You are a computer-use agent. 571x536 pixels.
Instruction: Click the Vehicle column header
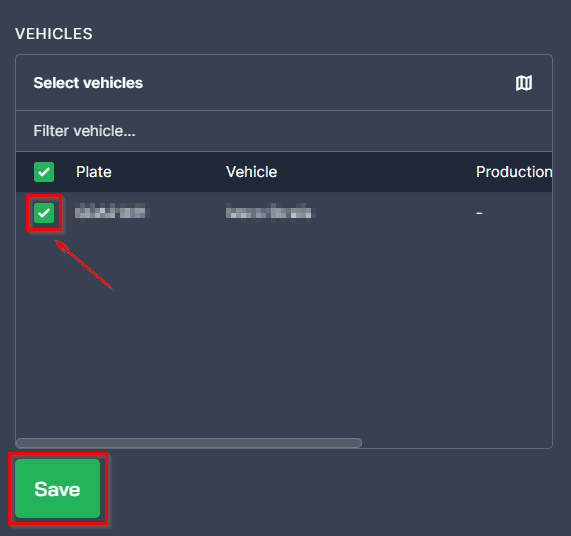click(251, 172)
